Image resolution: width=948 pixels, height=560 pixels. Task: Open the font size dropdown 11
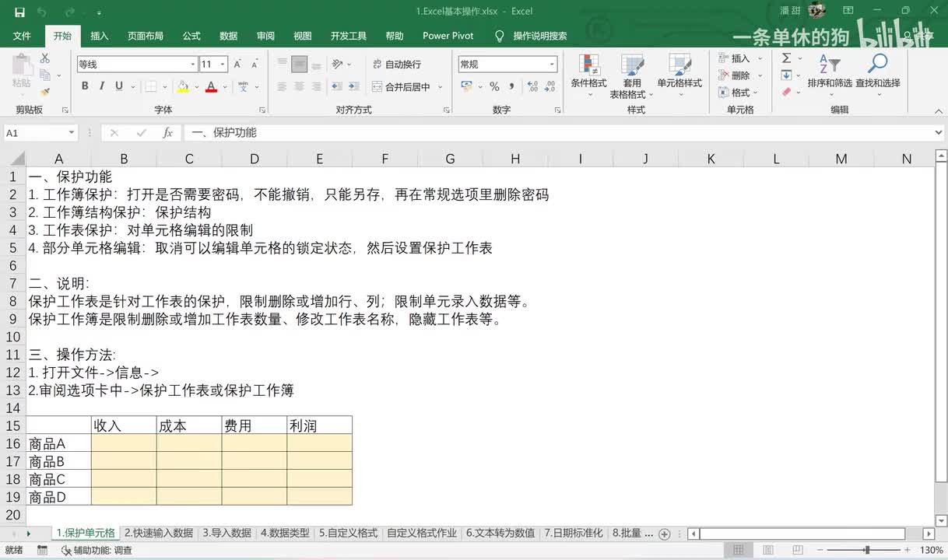click(x=223, y=65)
